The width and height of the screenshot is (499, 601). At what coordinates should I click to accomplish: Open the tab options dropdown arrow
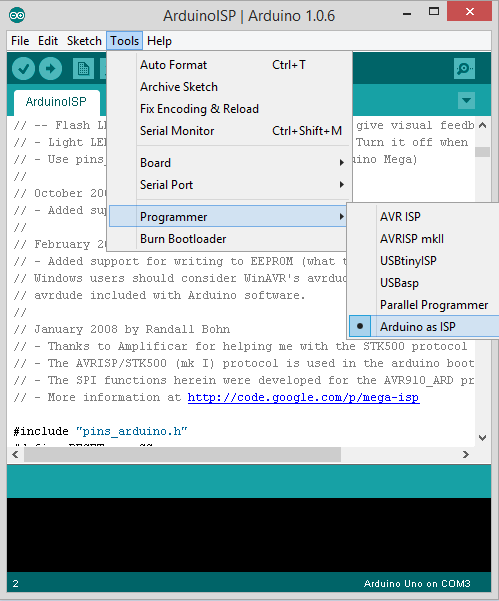466,100
